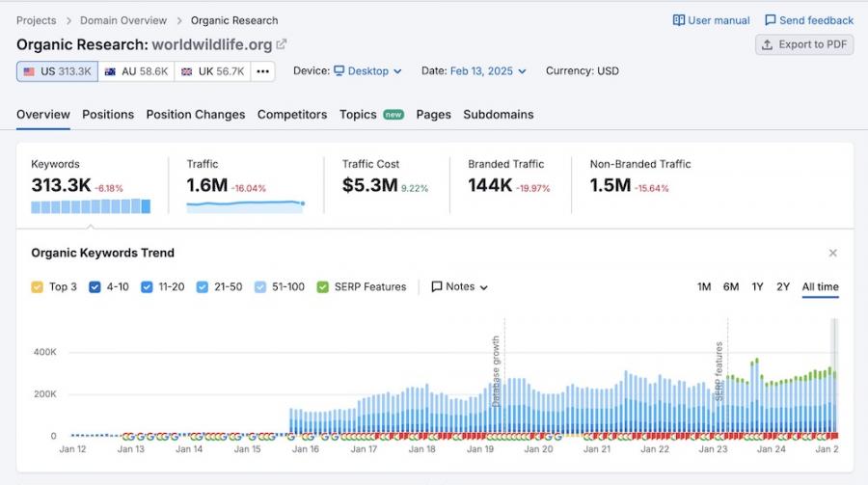Set chart range to 6M

(x=731, y=286)
